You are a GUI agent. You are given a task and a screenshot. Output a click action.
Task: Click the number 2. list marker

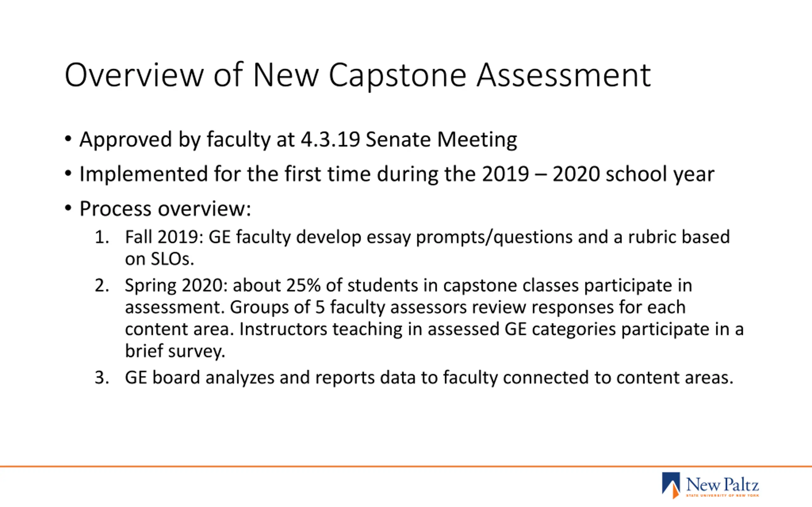tap(102, 286)
